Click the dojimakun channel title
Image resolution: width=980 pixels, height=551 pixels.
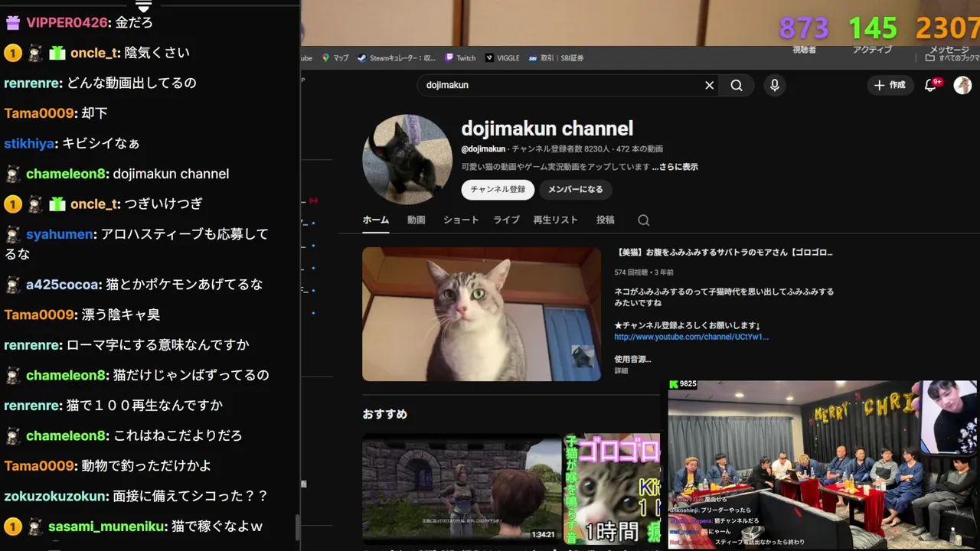[547, 129]
